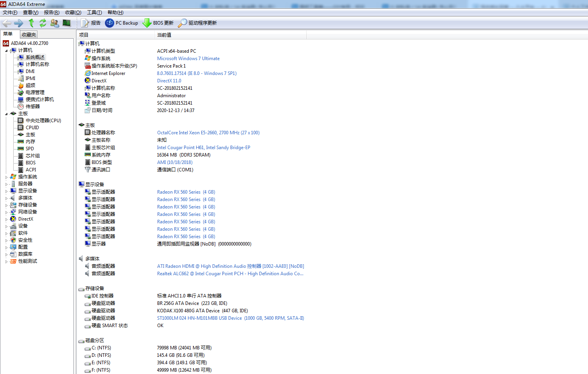Select 内存 in the tree

click(x=30, y=142)
